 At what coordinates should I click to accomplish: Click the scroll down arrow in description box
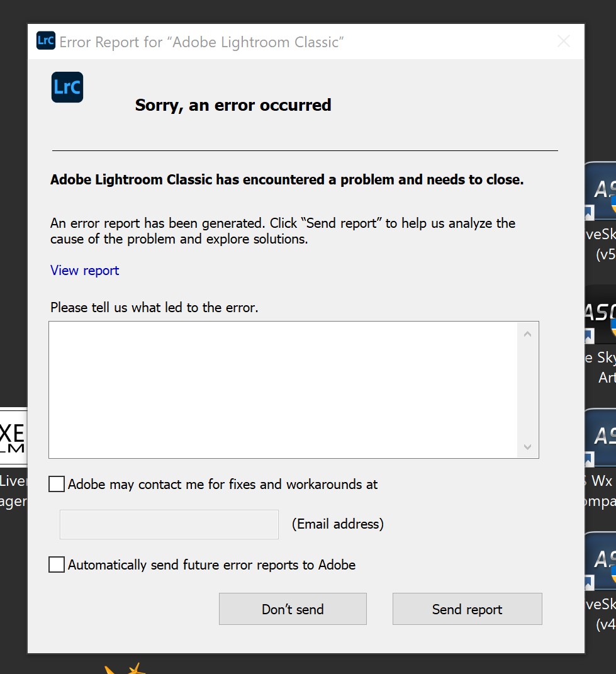click(x=527, y=447)
